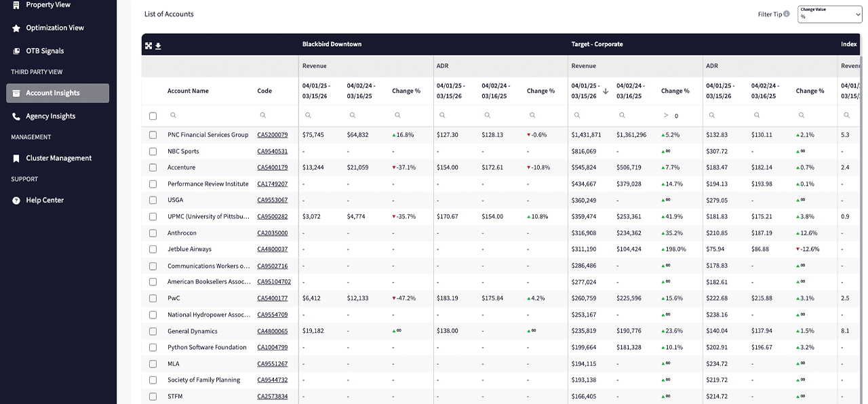The width and height of the screenshot is (868, 404).
Task: Click the Blackbird Downtown group header
Action: (x=332, y=44)
